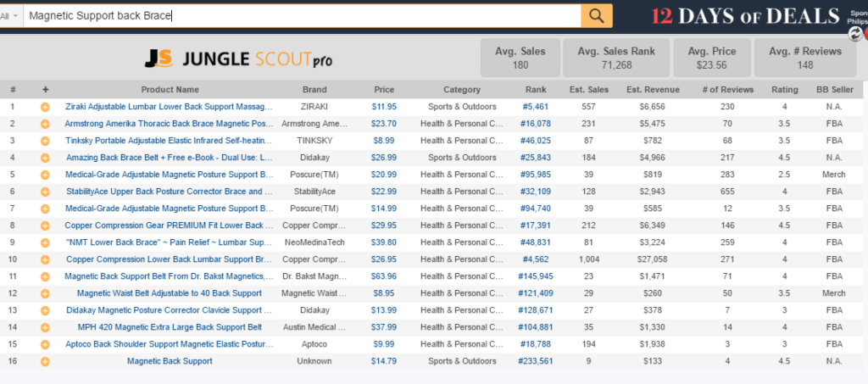Open the All departments search dropdown

tap(11, 16)
